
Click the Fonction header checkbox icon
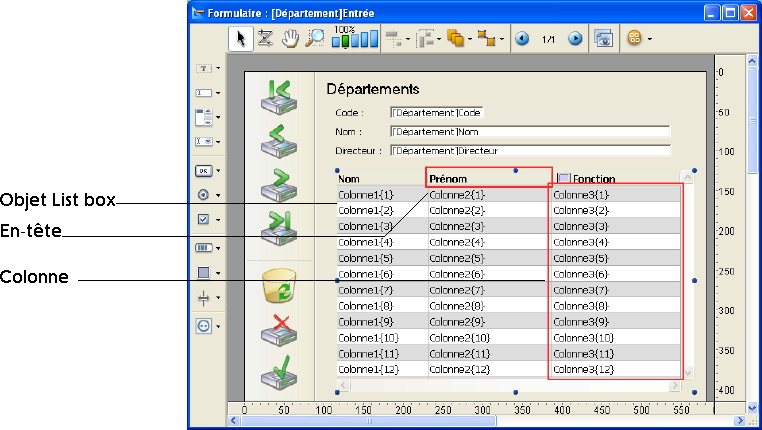click(x=563, y=179)
